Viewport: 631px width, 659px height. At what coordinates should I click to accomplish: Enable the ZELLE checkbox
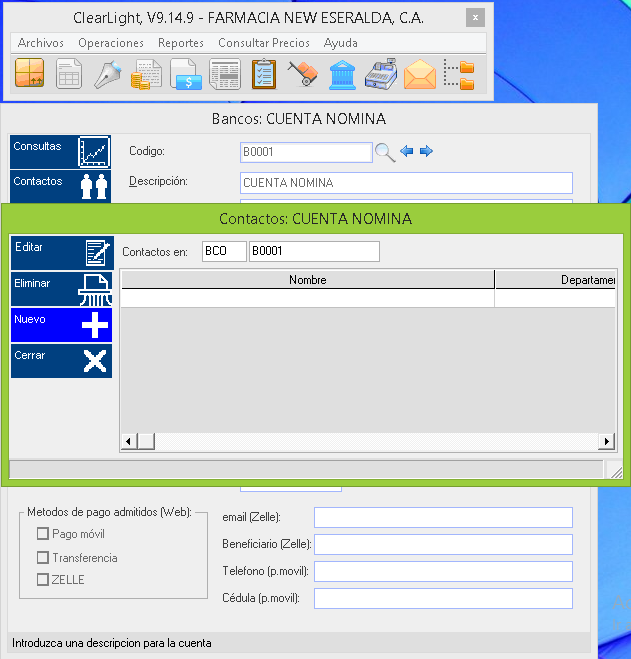(42, 580)
